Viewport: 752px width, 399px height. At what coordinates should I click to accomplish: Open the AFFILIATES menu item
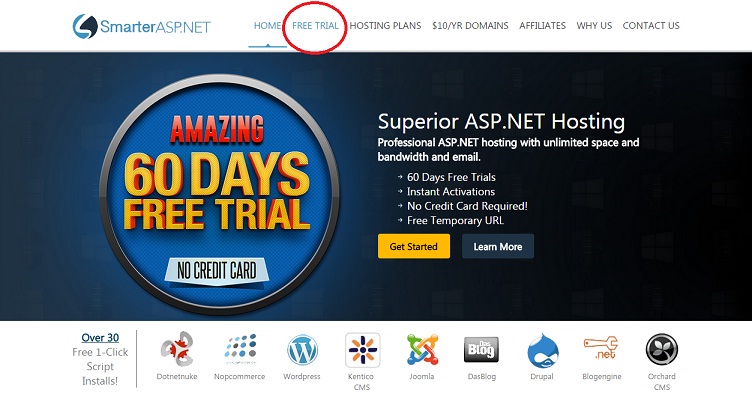[x=542, y=25]
